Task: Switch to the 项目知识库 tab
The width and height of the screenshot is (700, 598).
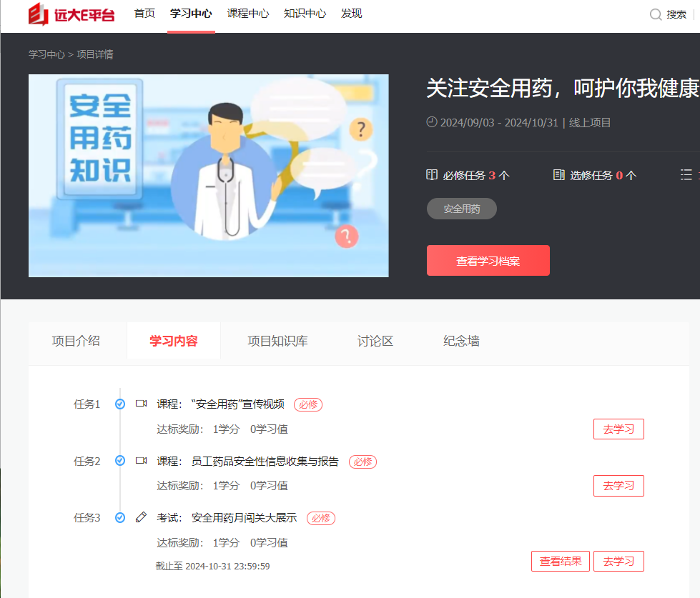Action: click(277, 341)
